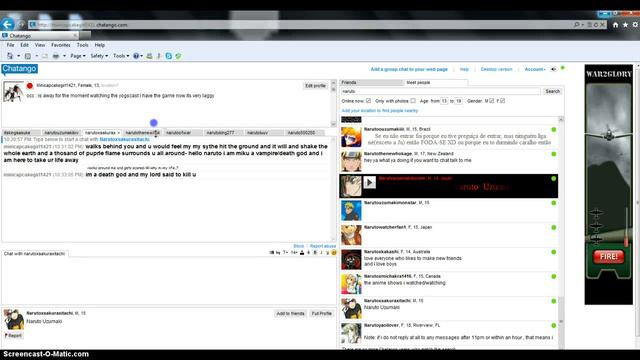Click the Report flag on Narutoxsakuraxitachi profile
The height and width of the screenshot is (360, 640).
(x=13, y=336)
